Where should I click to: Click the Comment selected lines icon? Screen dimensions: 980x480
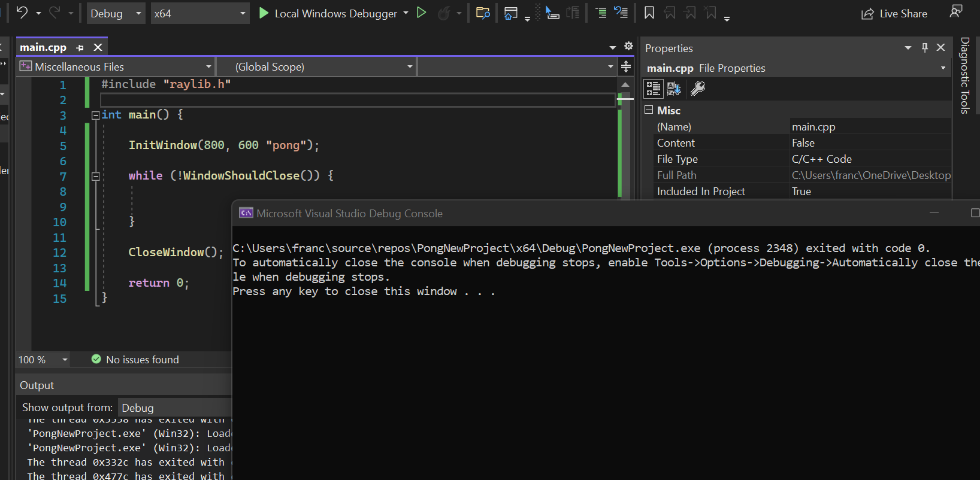601,13
